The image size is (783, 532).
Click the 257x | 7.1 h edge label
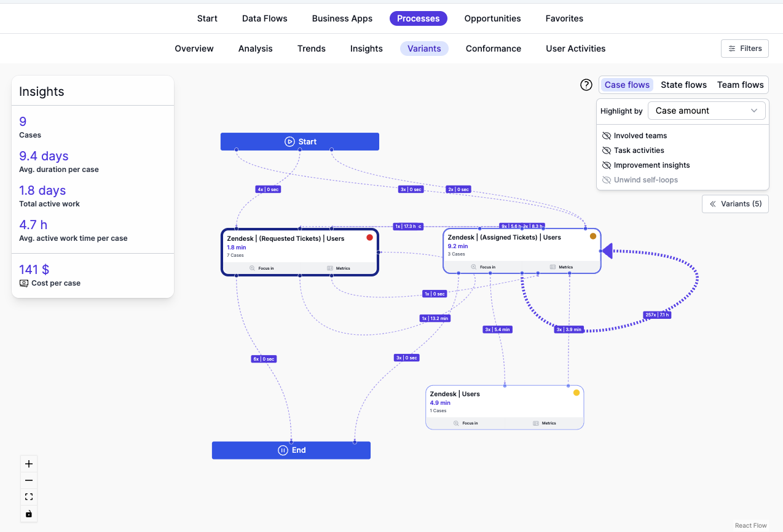coord(657,315)
